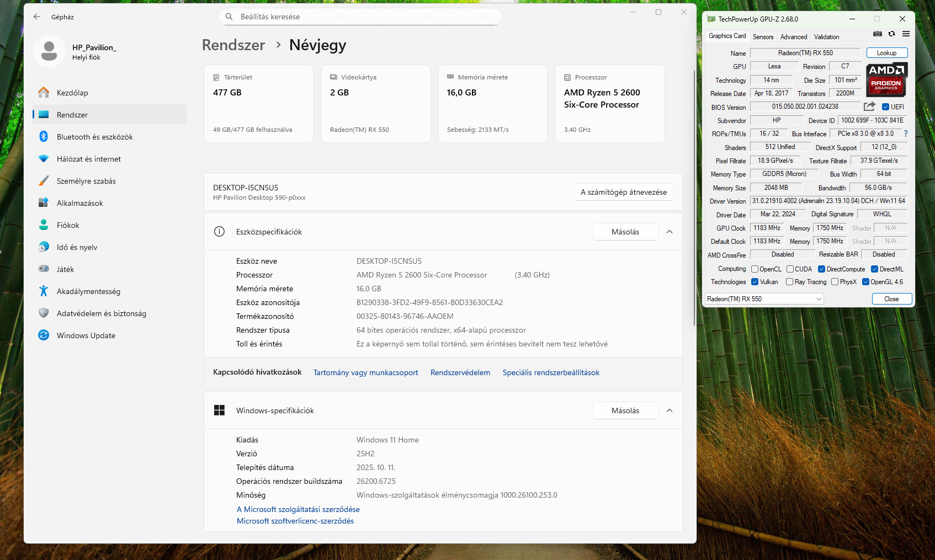This screenshot has width=935, height=560.
Task: Open the Rendszervédelem link
Action: coord(460,372)
